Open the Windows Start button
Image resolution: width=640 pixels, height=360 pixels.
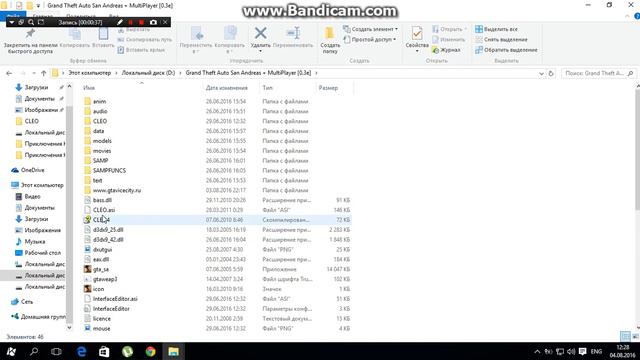11,351
